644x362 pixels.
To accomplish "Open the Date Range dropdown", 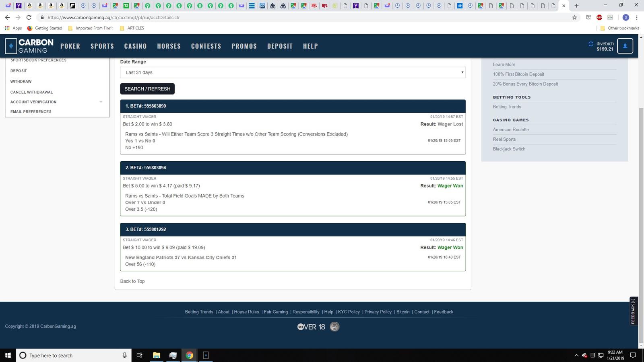I will [293, 72].
